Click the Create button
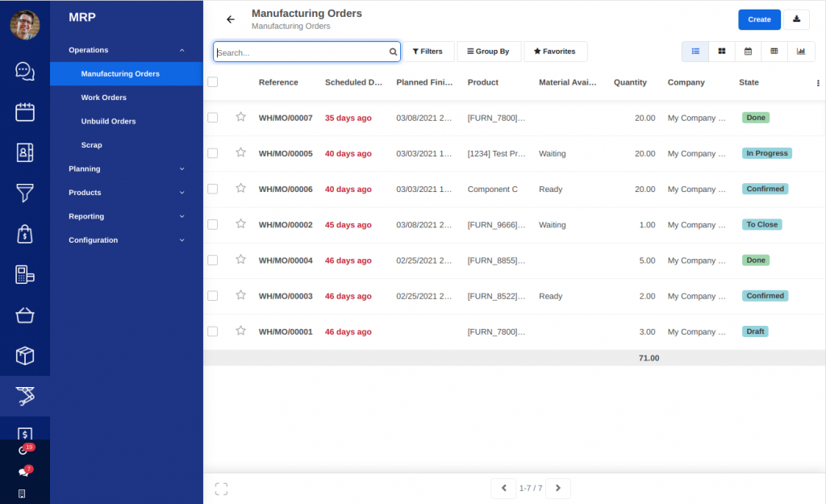Screen dimensions: 826x504 tap(759, 19)
